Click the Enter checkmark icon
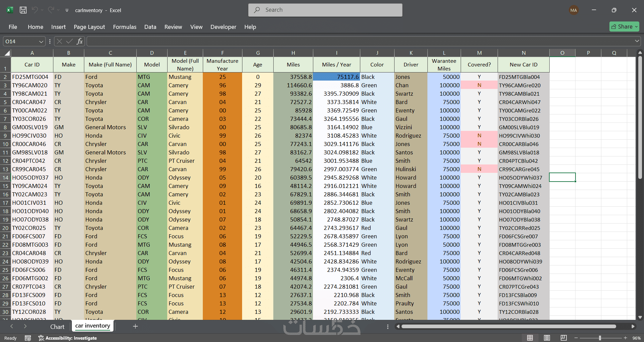This screenshot has width=644, height=342. (x=70, y=41)
